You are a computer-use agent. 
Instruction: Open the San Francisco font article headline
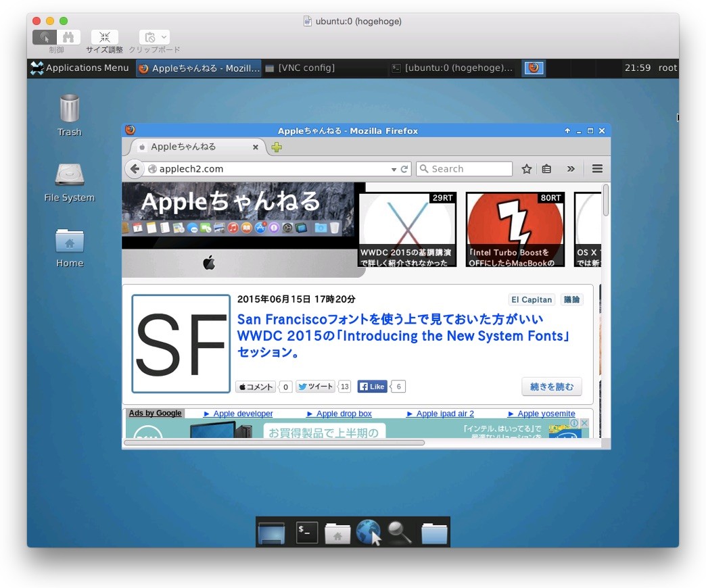point(404,335)
